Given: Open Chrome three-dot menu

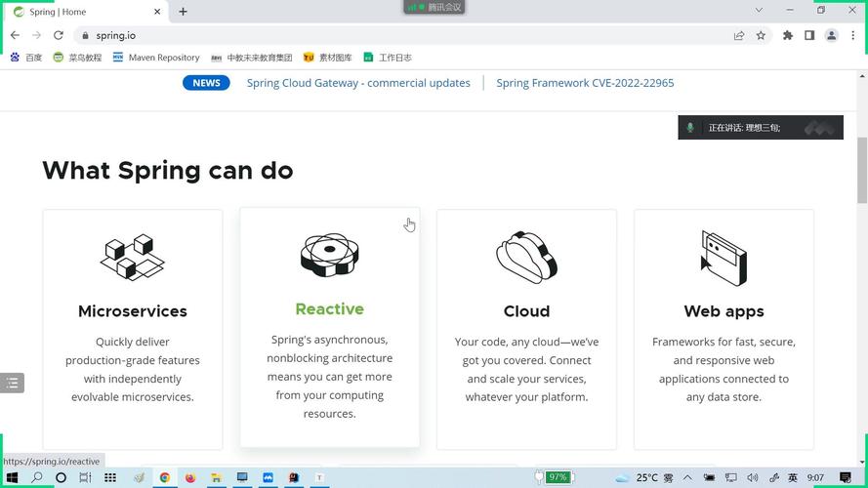Looking at the screenshot, I should click(x=853, y=35).
